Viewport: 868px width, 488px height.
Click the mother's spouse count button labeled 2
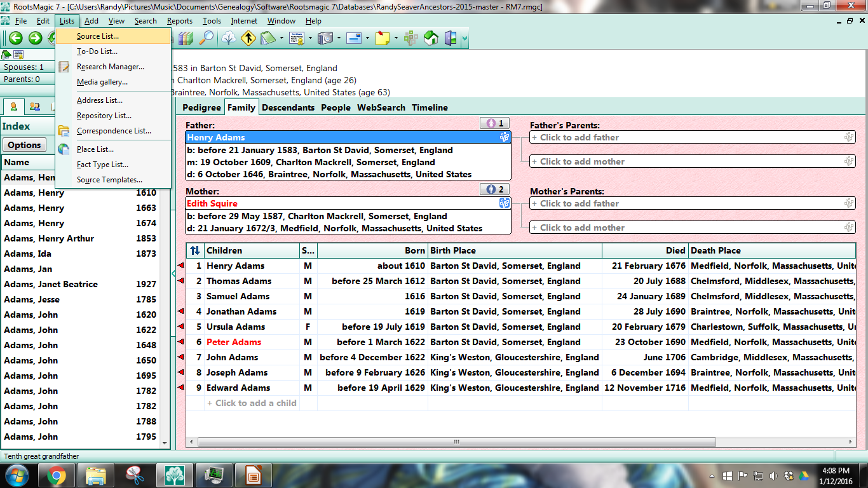495,189
